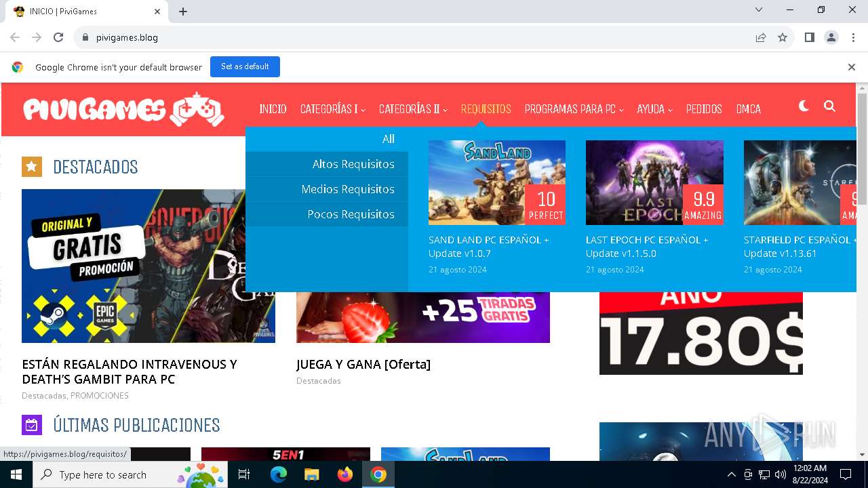Click the Chrome taskbar icon
The width and height of the screenshot is (868, 488).
(378, 474)
